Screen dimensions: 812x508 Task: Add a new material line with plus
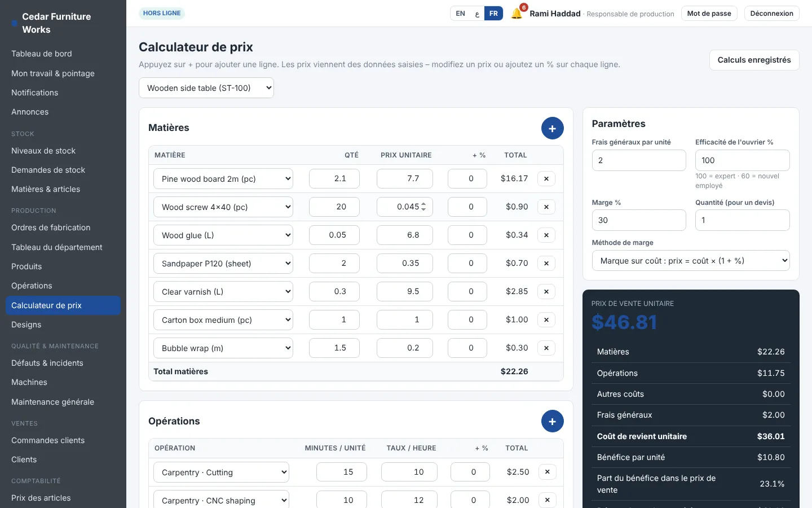pos(552,129)
